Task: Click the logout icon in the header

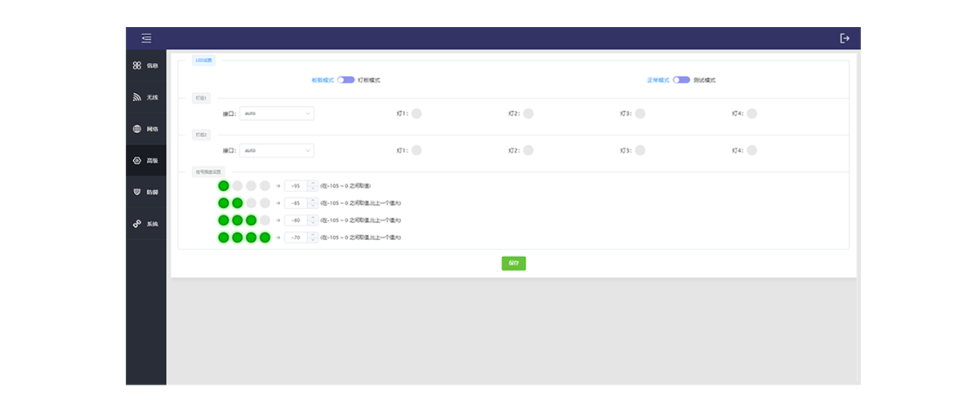Action: [844, 38]
